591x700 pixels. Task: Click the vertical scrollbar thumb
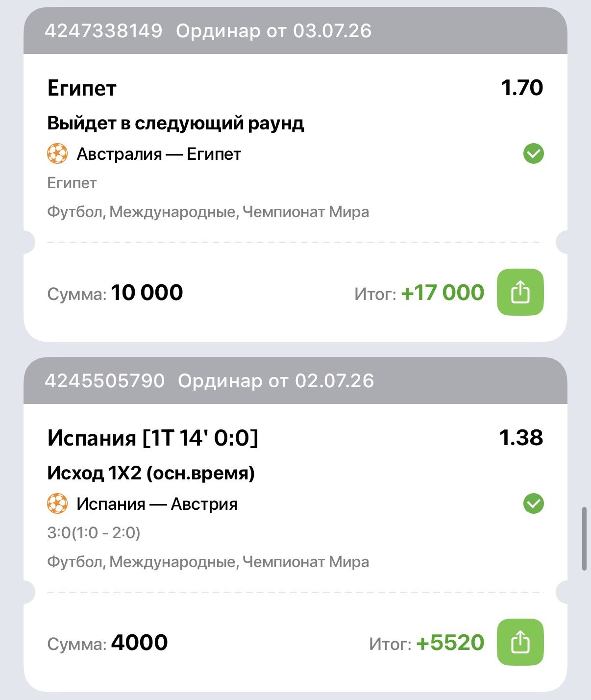point(584,539)
